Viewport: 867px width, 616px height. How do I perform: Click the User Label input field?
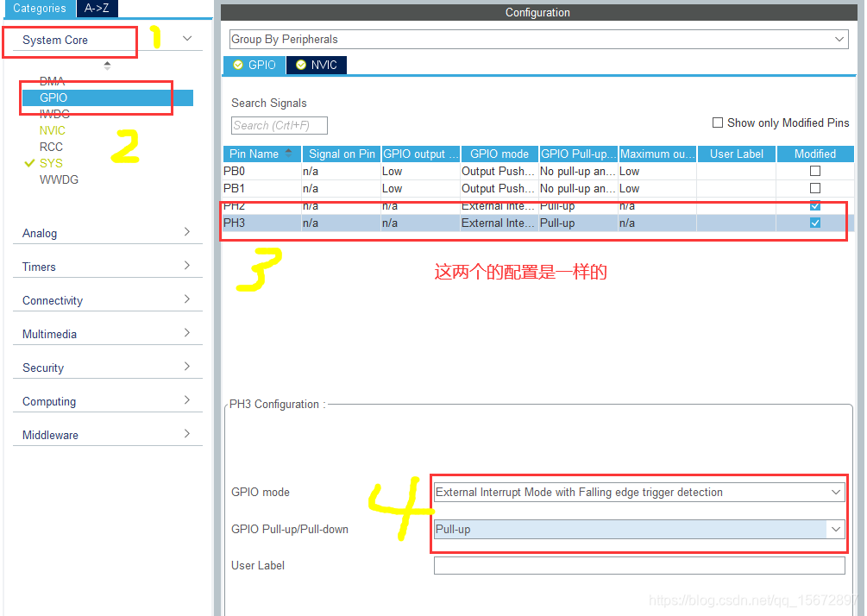tap(639, 566)
